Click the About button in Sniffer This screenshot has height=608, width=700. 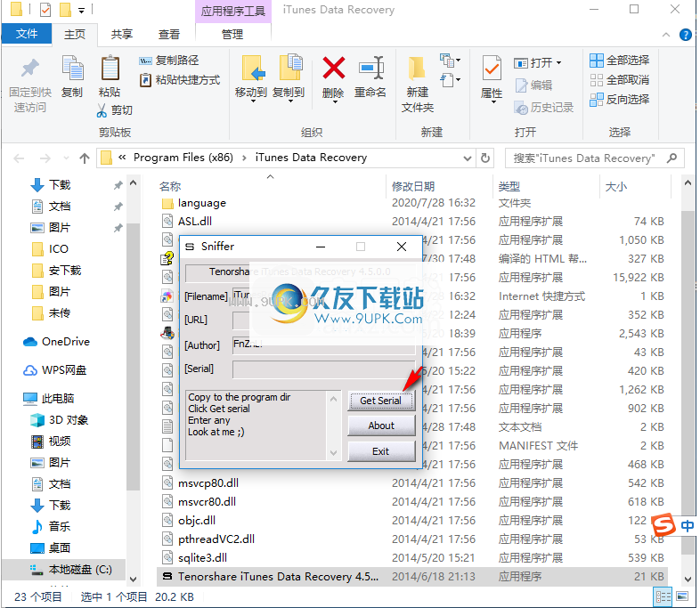click(381, 426)
